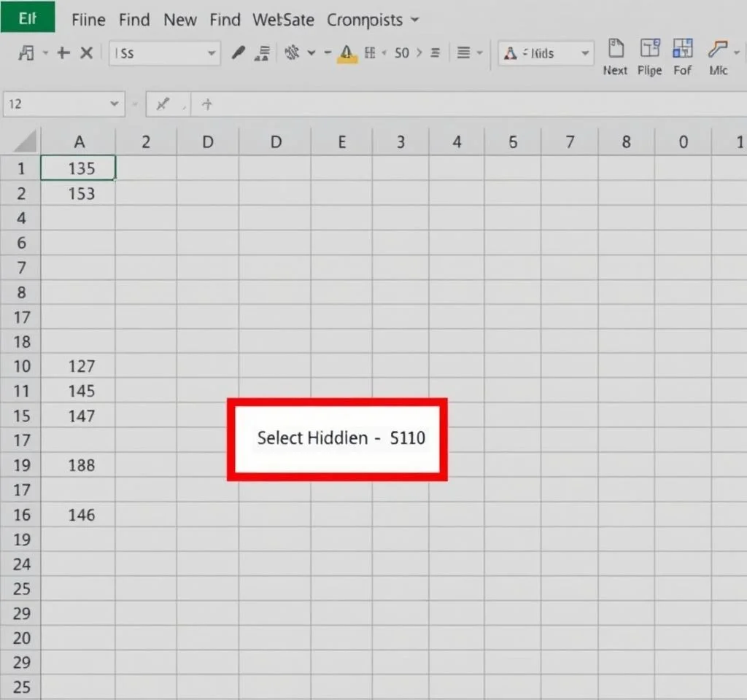Click the plus icon in toolbar
Screen dimensions: 747x700
tap(63, 52)
